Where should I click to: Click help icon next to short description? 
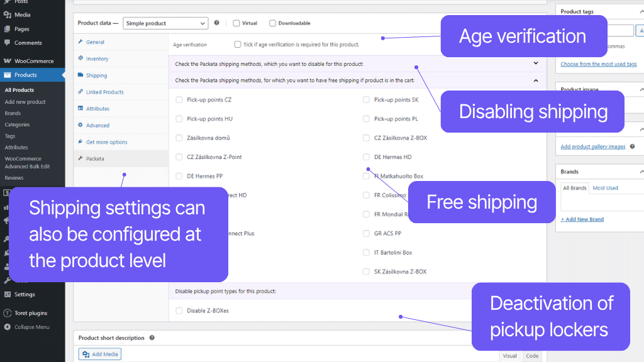click(152, 337)
